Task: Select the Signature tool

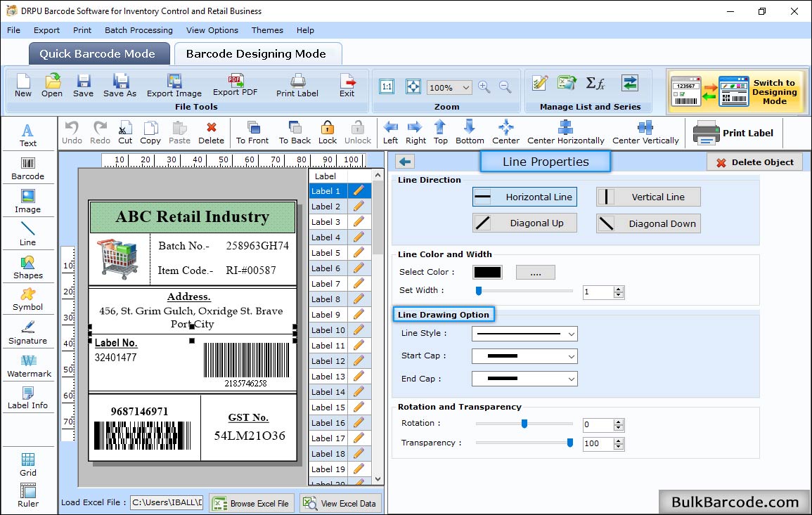Action: (28, 332)
